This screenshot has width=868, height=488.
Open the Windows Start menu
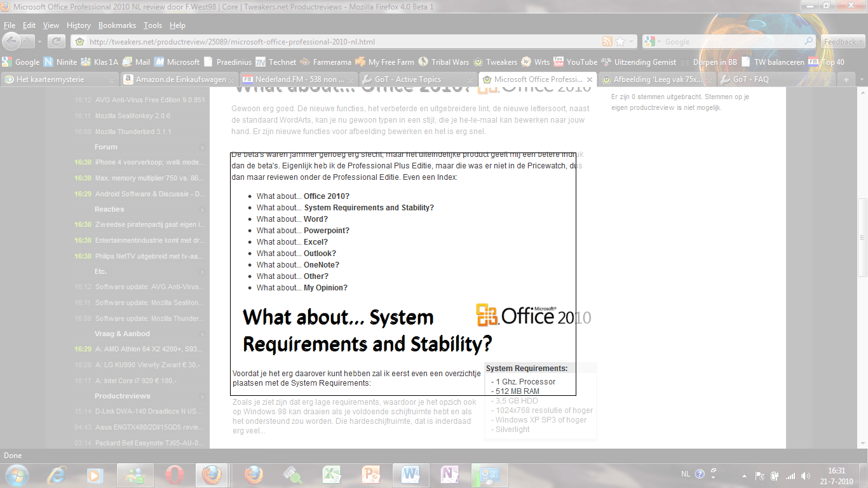pos(16,475)
